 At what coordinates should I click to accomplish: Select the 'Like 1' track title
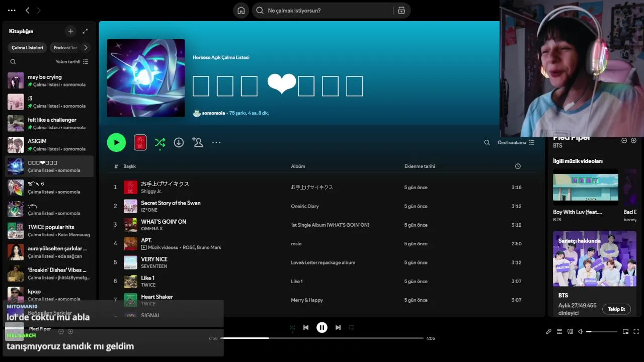[x=147, y=278]
